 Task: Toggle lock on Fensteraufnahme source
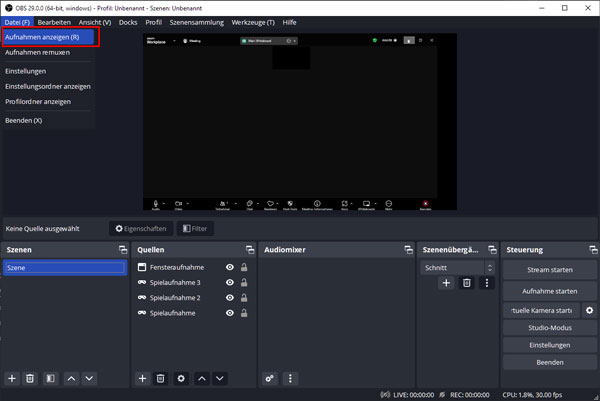tap(244, 267)
